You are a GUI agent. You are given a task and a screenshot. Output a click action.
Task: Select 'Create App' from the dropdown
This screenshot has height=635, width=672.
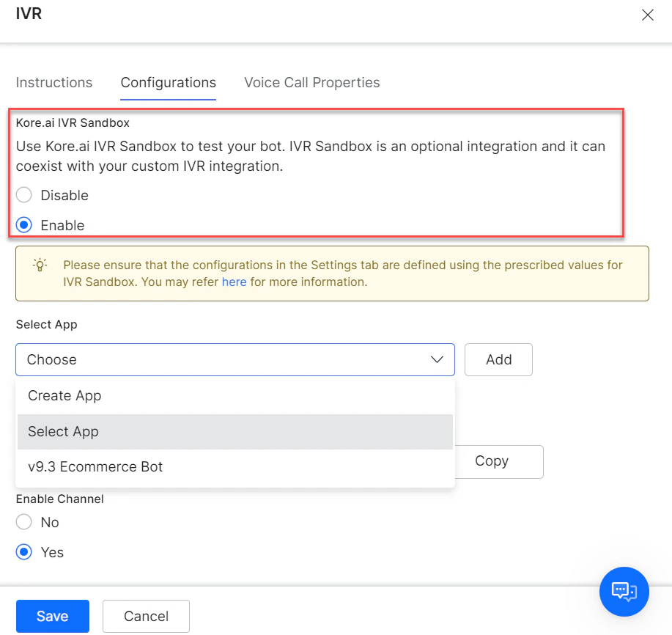click(x=64, y=395)
